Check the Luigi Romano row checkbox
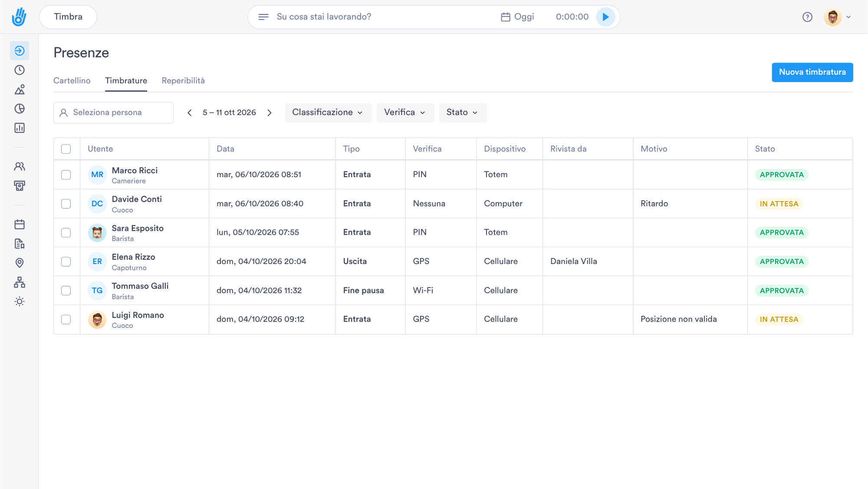 point(66,320)
